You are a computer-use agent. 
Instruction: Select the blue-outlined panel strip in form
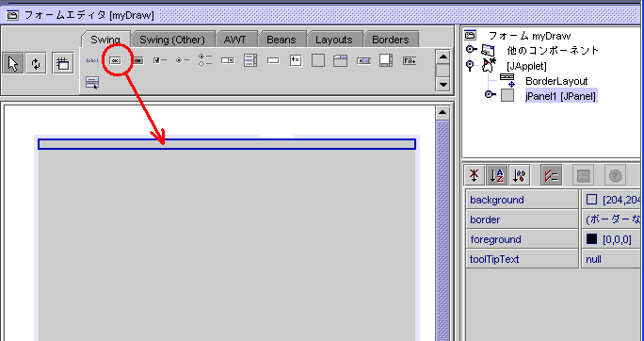tap(227, 144)
